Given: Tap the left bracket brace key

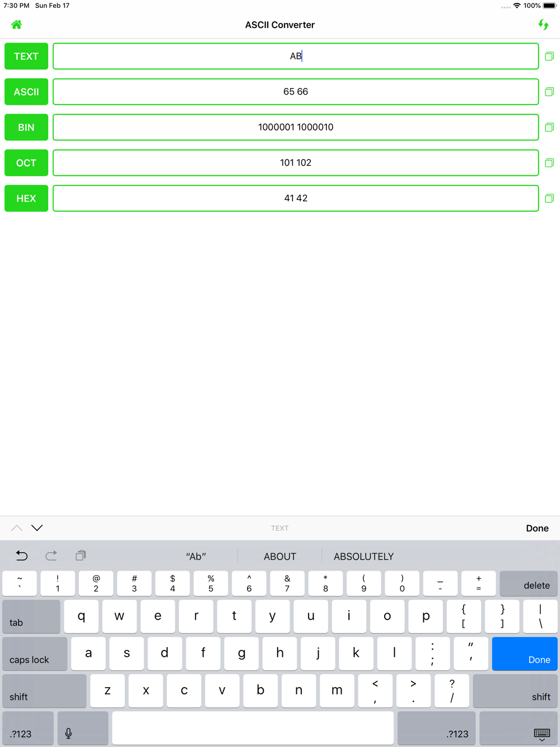Looking at the screenshot, I should (x=464, y=617).
